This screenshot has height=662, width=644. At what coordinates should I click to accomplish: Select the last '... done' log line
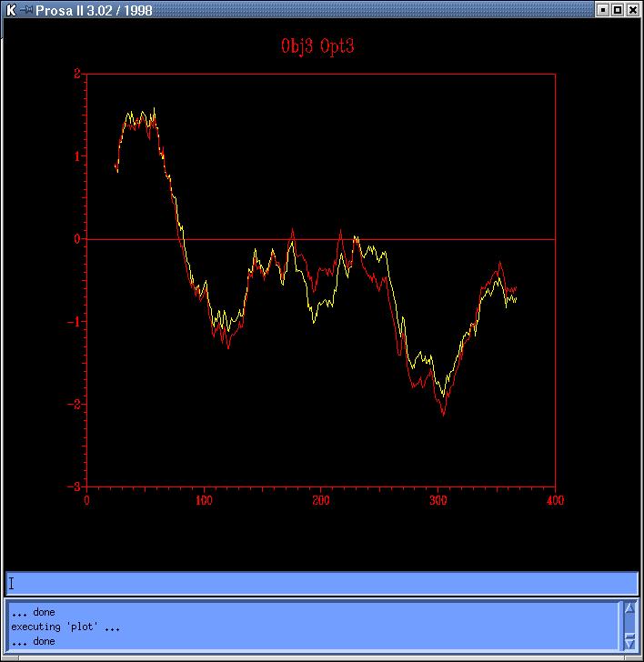(33, 641)
